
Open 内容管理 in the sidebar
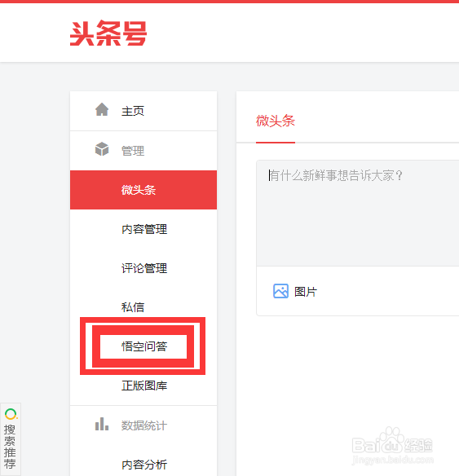143,229
